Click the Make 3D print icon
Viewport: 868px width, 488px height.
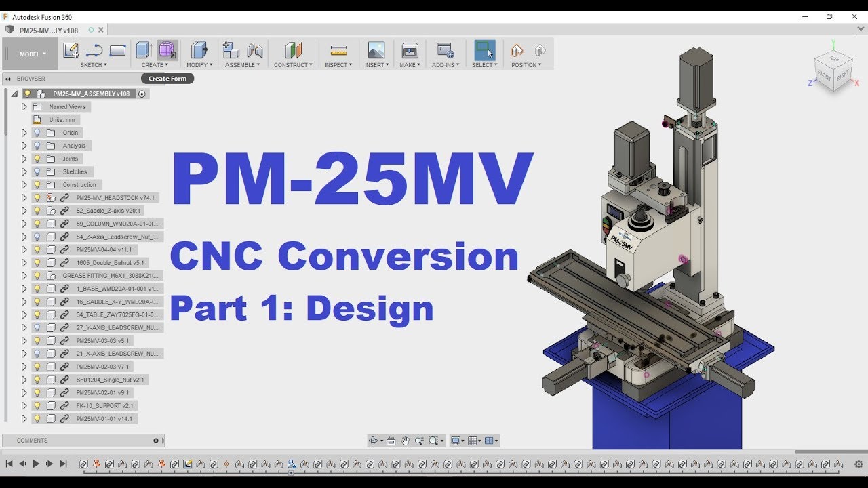click(410, 50)
